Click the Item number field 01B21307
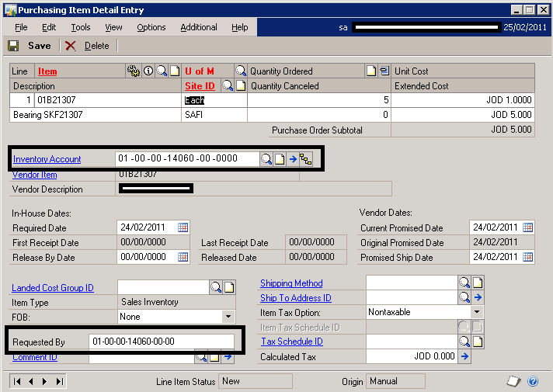The image size is (553, 392). [107, 100]
